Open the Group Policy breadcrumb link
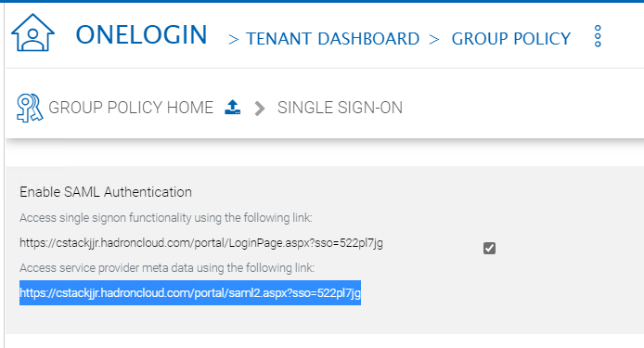The width and height of the screenshot is (644, 348). (511, 39)
